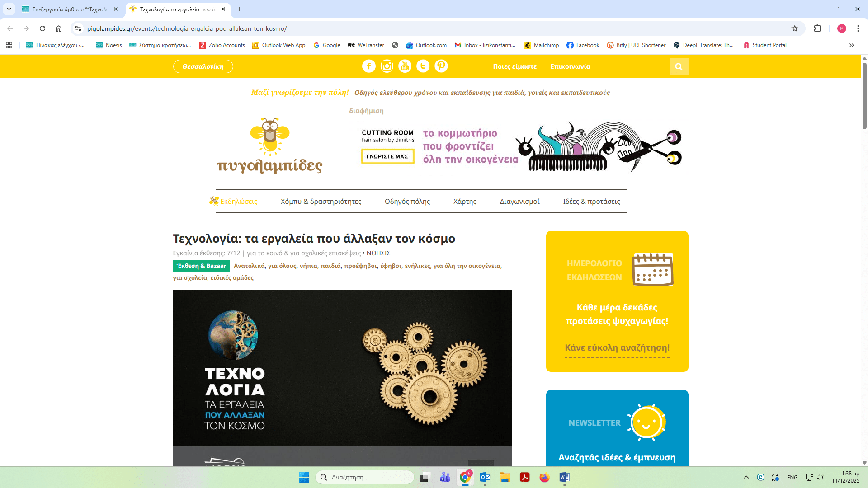Open the Word icon in the taskbar
868x488 pixels.
[x=564, y=477]
